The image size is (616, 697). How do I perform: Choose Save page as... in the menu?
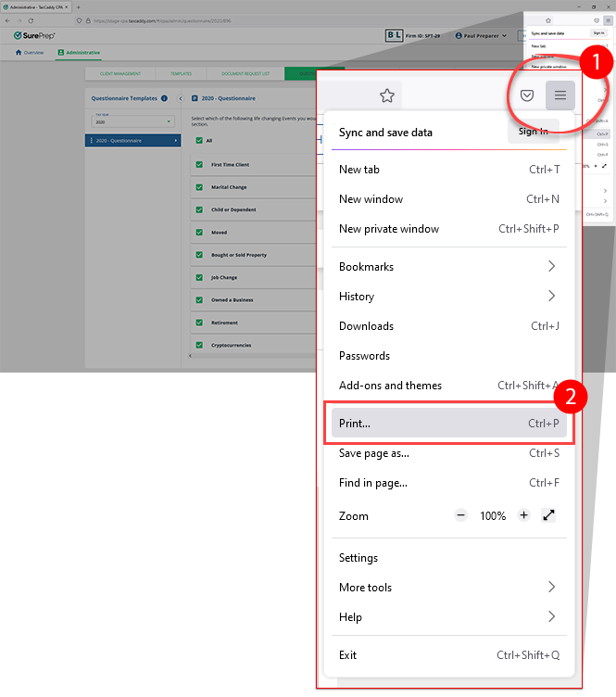click(449, 453)
